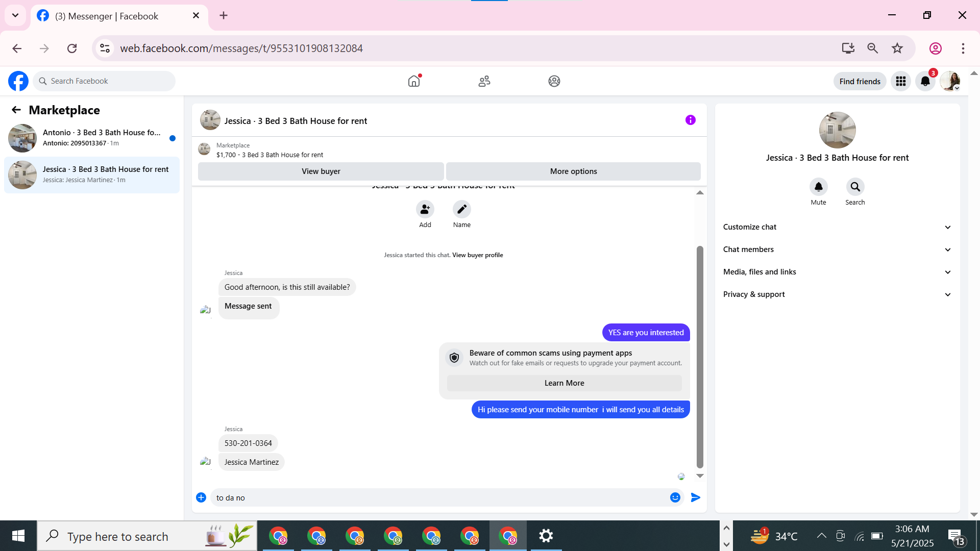Open Settings gear in taskbar

(x=546, y=536)
